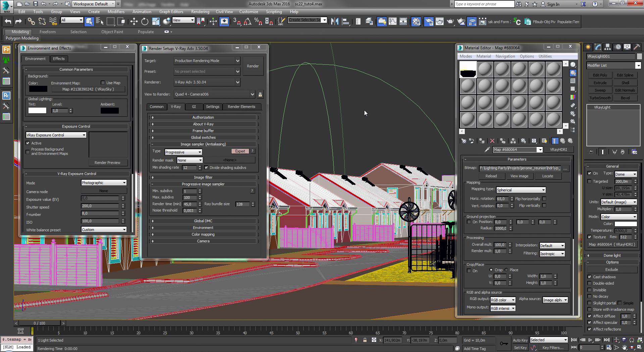This screenshot has width=644, height=352.
Task: Open the Create command panel tab
Action: 588,47
